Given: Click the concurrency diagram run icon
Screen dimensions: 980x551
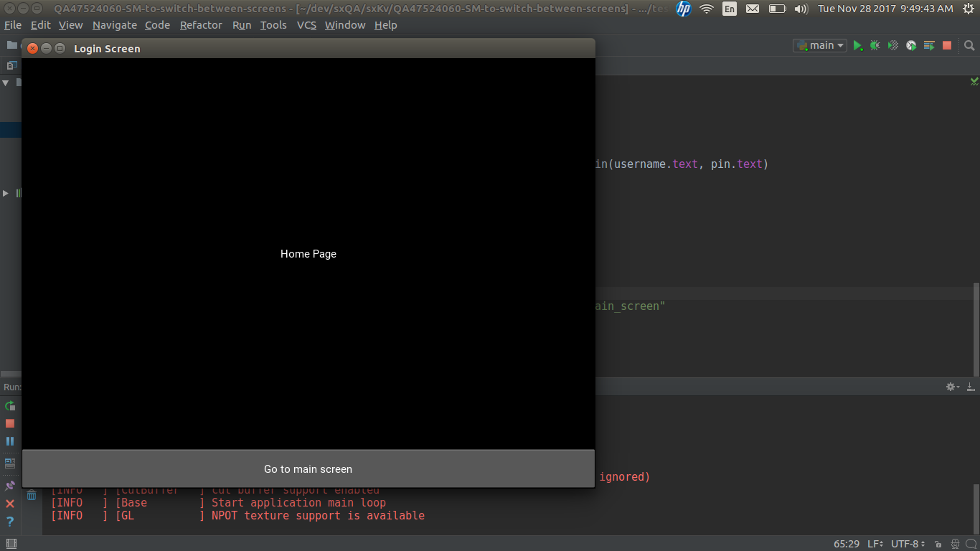Looking at the screenshot, I should [929, 45].
